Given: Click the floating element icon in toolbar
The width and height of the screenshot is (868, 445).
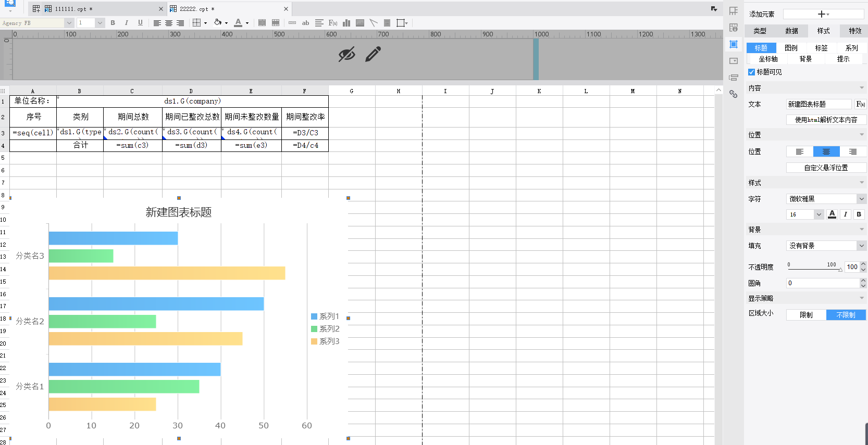Looking at the screenshot, I should pos(401,23).
